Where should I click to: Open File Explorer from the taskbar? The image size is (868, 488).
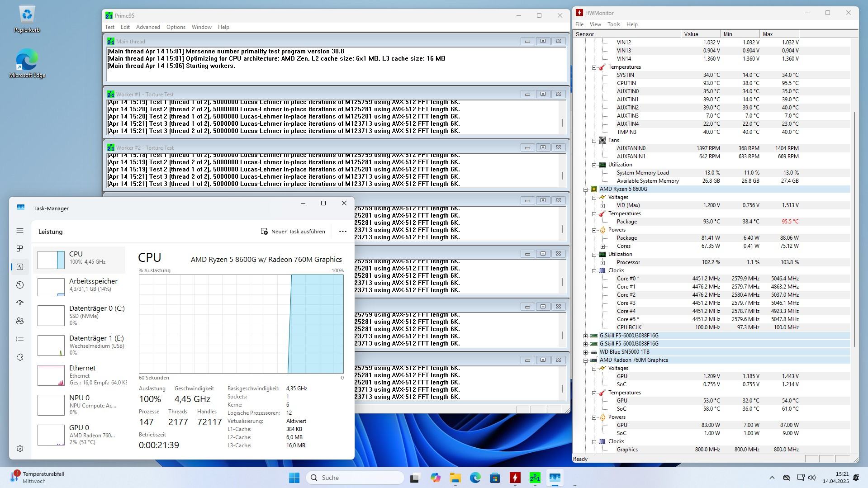point(455,478)
